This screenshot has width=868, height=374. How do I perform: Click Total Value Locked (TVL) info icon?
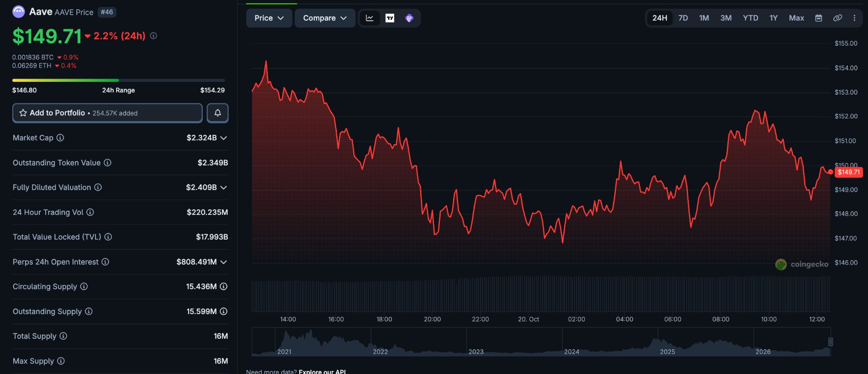point(108,237)
